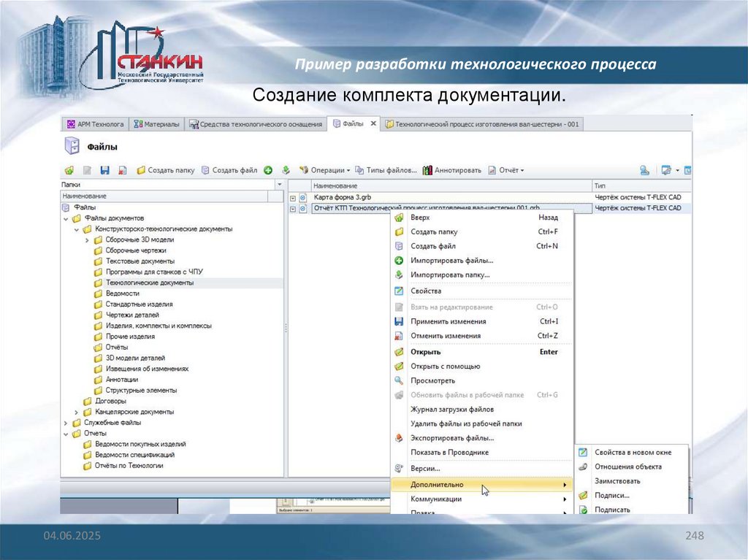Click the Файлы root cabinet icon in tree
The height and width of the screenshot is (560, 748).
click(66, 207)
